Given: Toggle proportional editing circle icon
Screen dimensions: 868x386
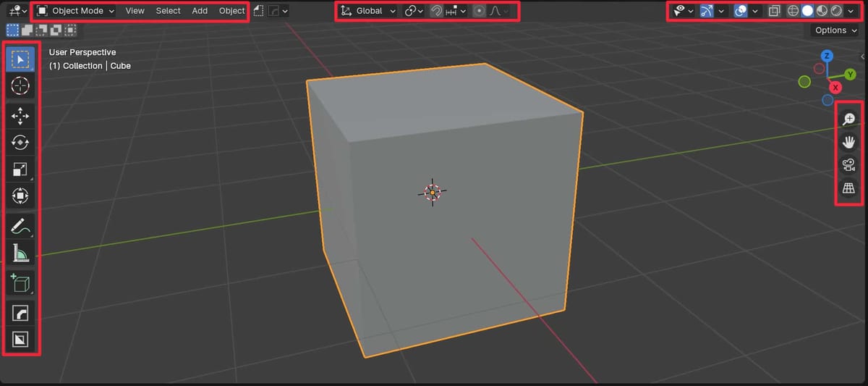Looking at the screenshot, I should [479, 11].
